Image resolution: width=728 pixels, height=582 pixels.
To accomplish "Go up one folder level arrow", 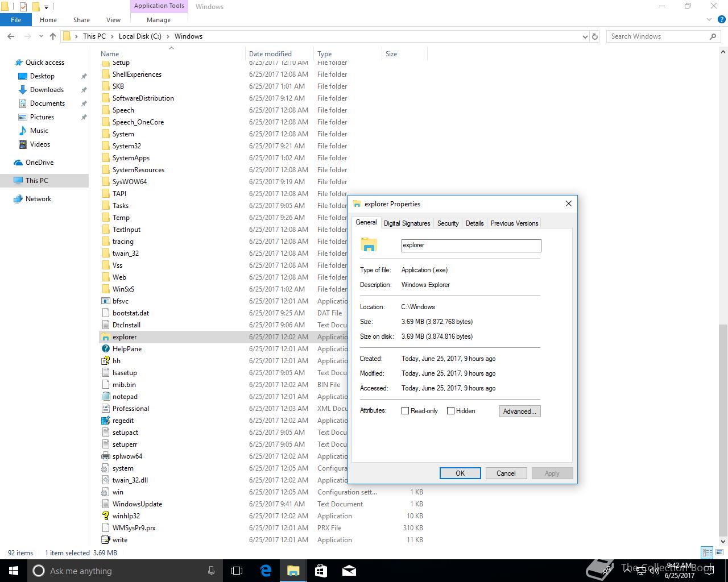I will coord(53,36).
